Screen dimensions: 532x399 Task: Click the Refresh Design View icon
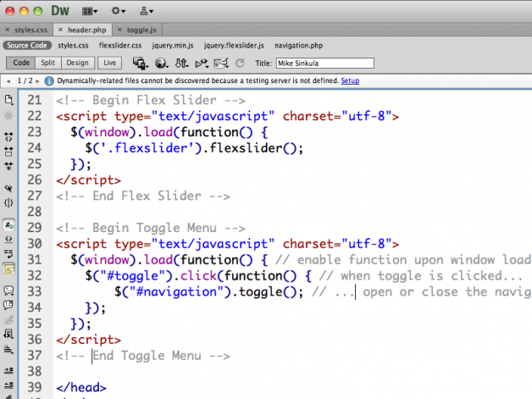[240, 63]
